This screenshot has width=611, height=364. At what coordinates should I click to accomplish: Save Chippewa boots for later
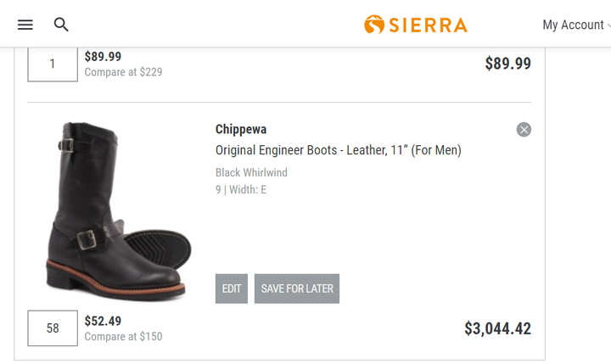pos(297,288)
